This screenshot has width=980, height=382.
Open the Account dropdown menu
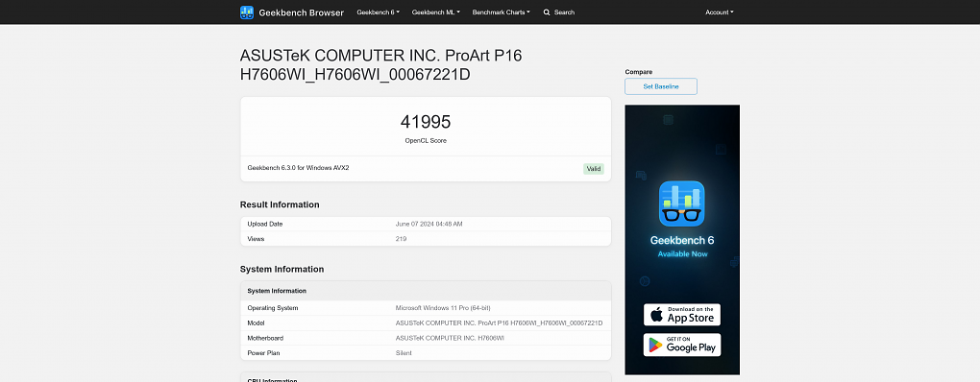720,12
